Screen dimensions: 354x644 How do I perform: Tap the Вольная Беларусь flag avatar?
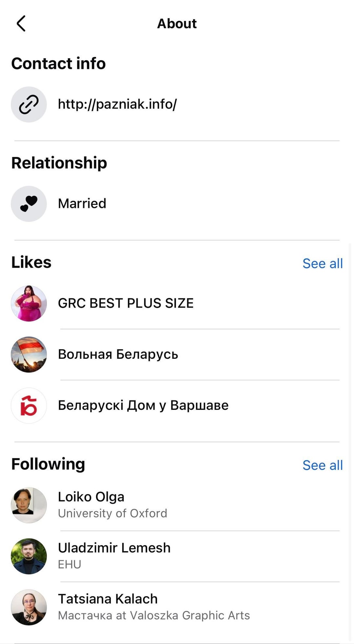click(29, 354)
